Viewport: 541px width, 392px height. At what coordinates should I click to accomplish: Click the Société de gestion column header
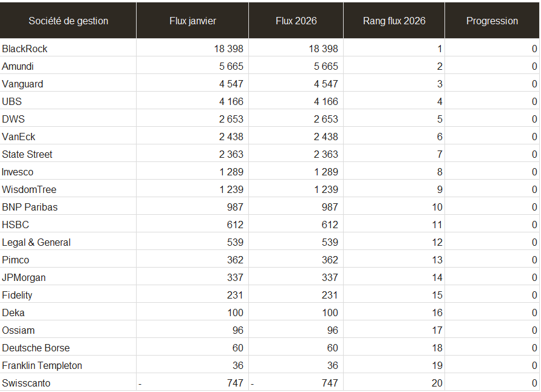pyautogui.click(x=68, y=21)
